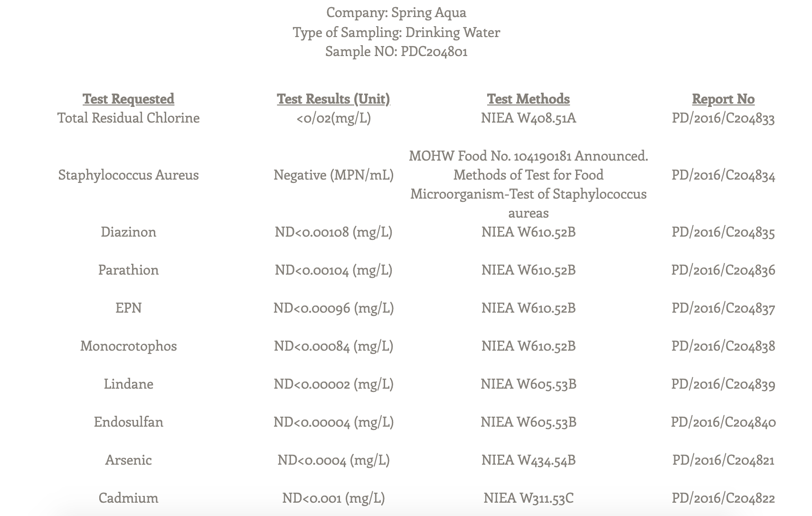This screenshot has height=516, width=812.
Task: Click the Negative (MPN/mL) result
Action: [x=333, y=175]
